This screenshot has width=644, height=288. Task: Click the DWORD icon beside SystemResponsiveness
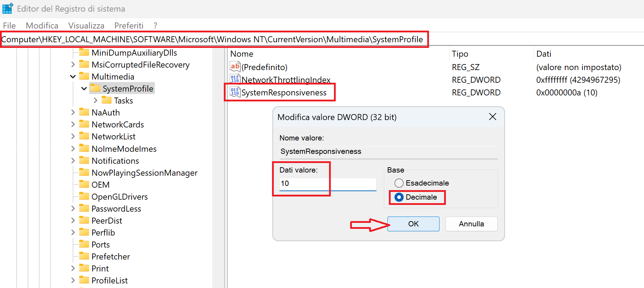click(235, 92)
